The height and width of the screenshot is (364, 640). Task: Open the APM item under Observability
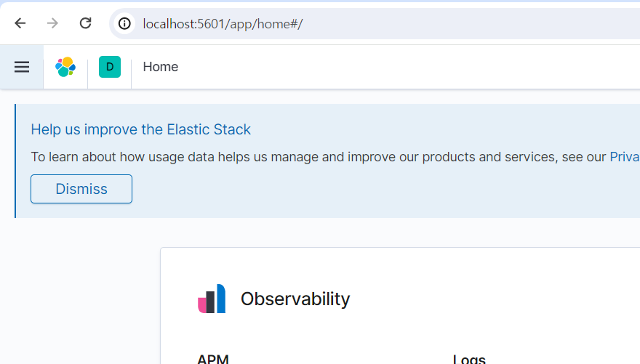click(212, 359)
